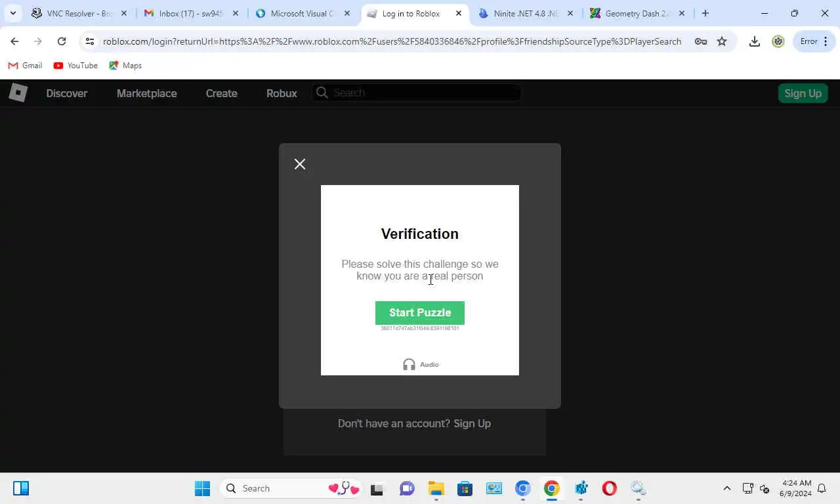Image resolution: width=840 pixels, height=504 pixels.
Task: Open the gear settings app on taskbar
Action: pyautogui.click(x=639, y=488)
